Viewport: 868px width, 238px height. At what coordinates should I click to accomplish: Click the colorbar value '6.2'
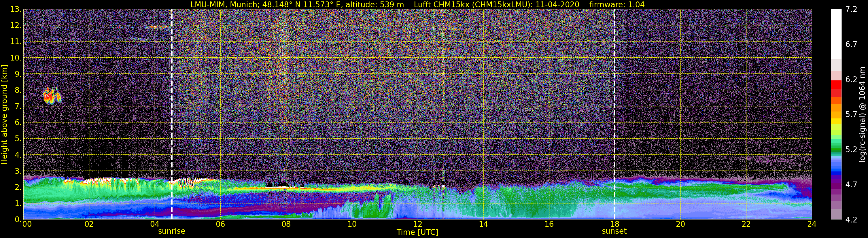point(851,80)
